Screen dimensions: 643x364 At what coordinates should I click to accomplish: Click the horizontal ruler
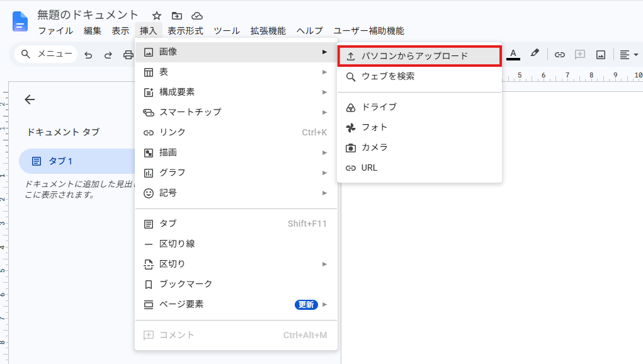(572, 76)
